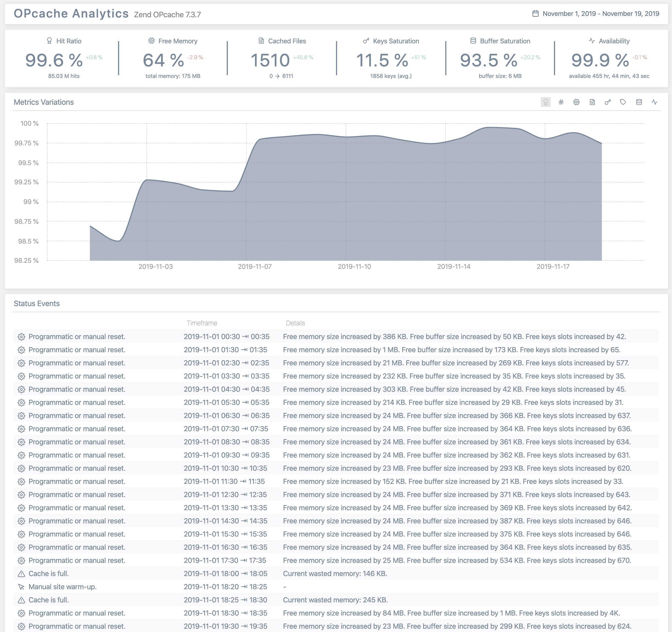The height and width of the screenshot is (632, 672).
Task: Click the available 455 hr, 44 min text
Action: point(609,76)
